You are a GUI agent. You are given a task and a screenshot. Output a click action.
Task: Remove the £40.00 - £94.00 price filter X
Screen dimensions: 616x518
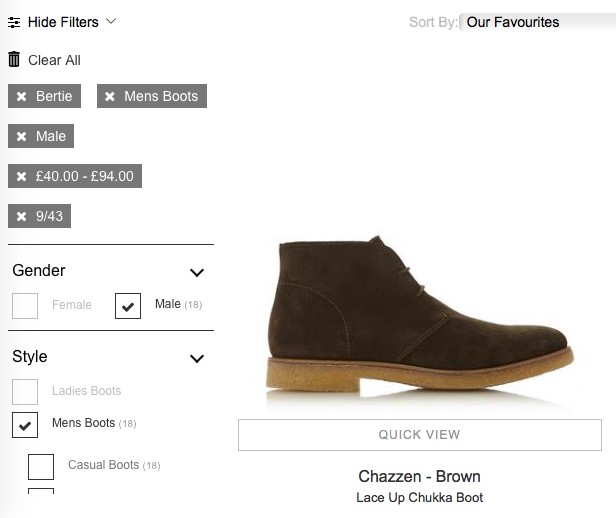[22, 176]
